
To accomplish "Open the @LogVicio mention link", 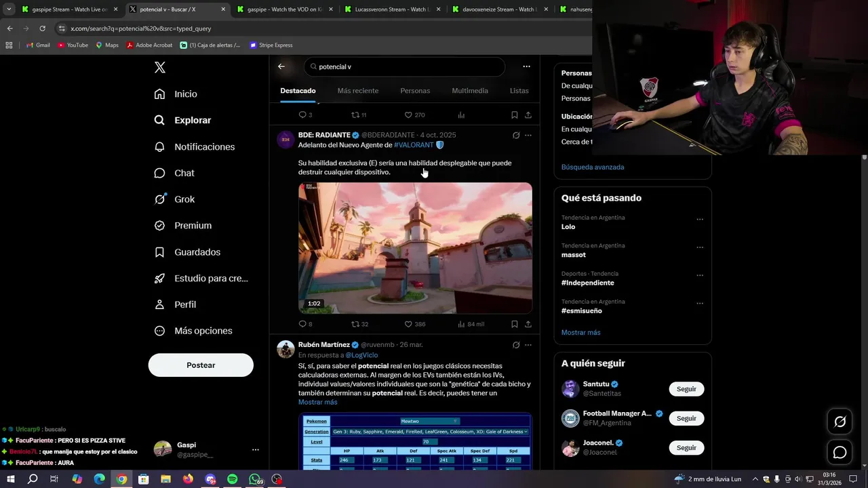I will coord(361,355).
